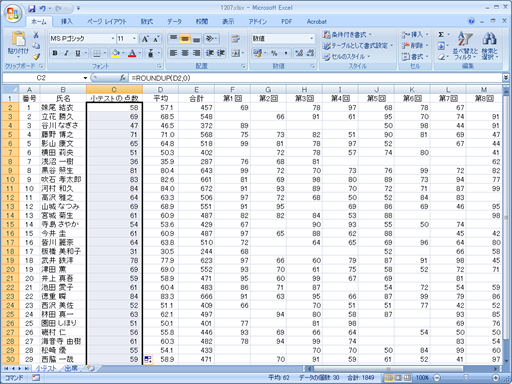
Task: Click the Increase Decimal icon
Action: click(299, 53)
